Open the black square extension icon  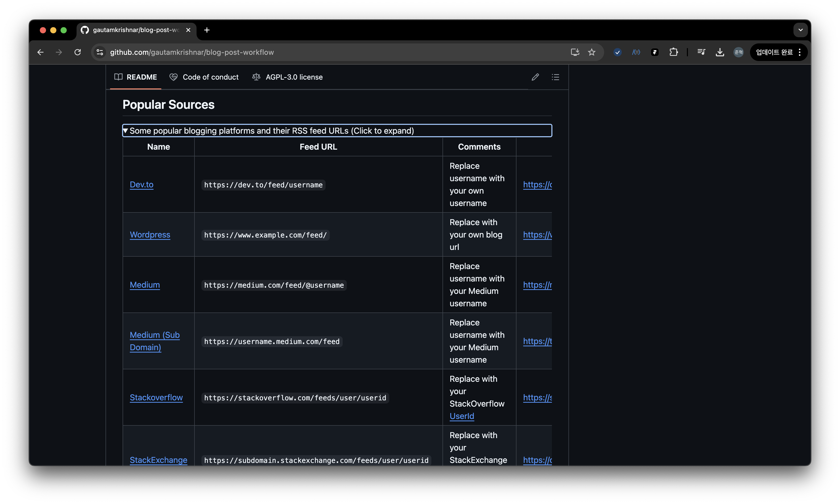655,52
